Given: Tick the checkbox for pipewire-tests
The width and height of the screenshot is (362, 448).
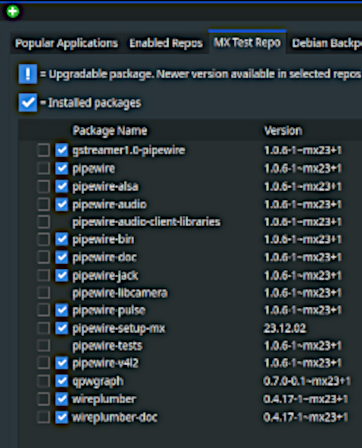Looking at the screenshot, I should 44,345.
